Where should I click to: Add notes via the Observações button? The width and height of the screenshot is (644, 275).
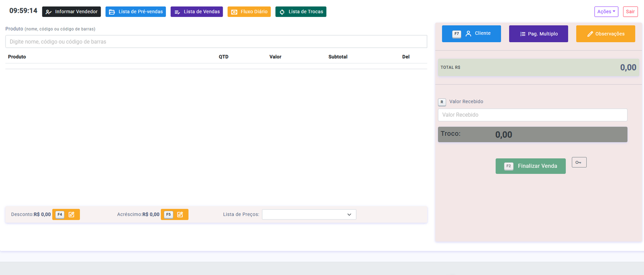605,34
